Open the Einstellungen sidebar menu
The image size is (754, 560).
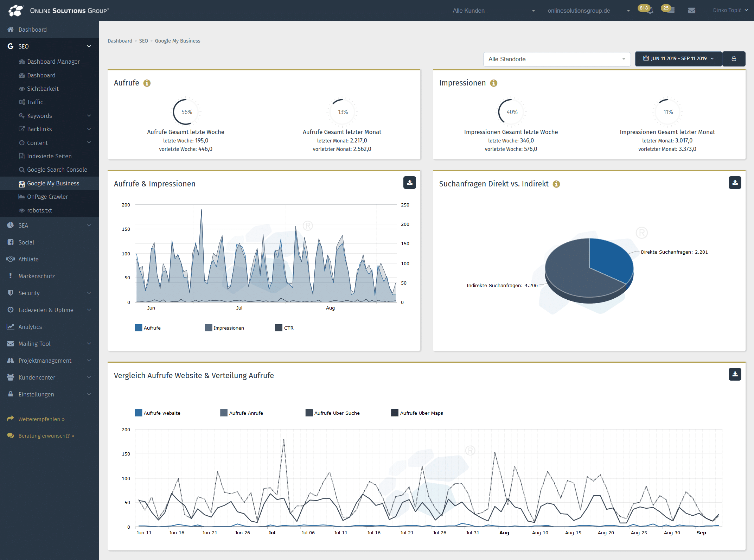[x=50, y=394]
